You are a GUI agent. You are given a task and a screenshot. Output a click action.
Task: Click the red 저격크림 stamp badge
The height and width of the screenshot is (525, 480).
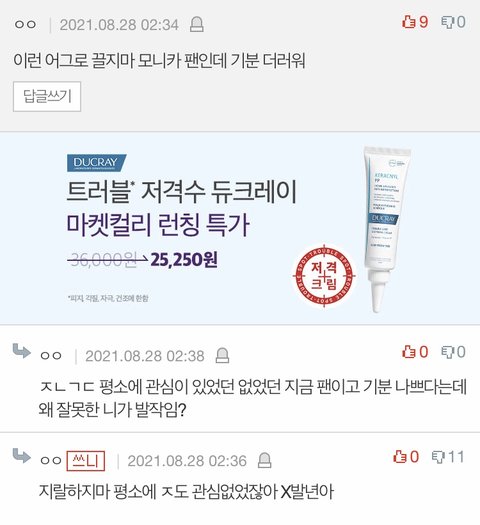point(324,276)
